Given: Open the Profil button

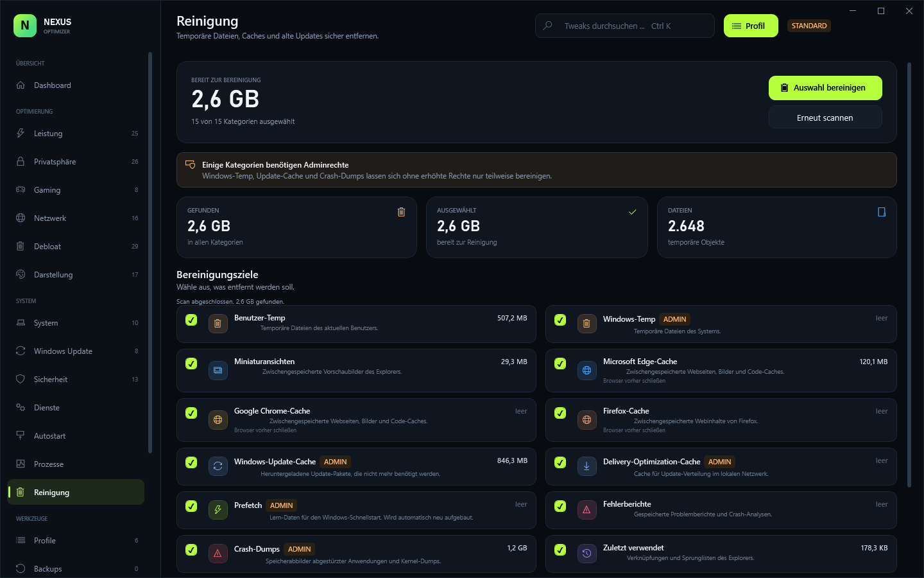Looking at the screenshot, I should [x=751, y=26].
